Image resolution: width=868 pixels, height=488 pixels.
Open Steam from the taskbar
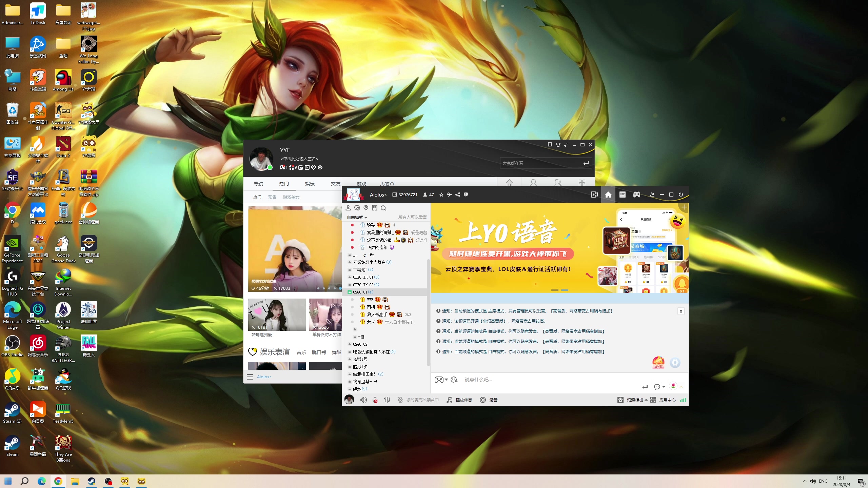coord(92,481)
